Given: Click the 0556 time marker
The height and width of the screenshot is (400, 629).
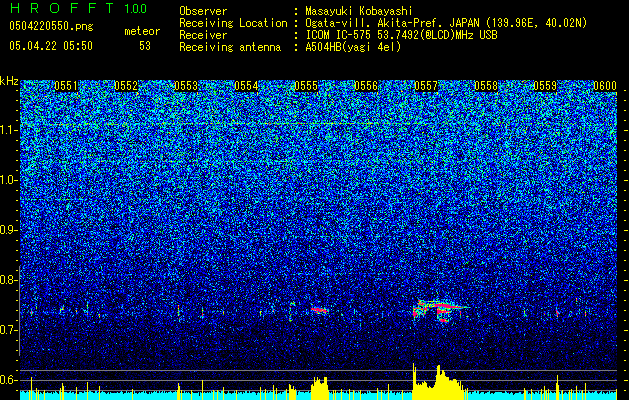Looking at the screenshot, I should coord(366,86).
